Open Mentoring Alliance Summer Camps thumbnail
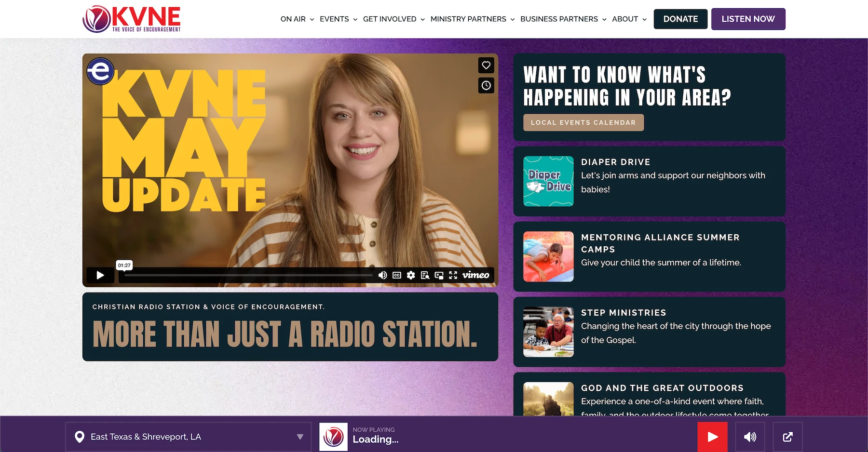Viewport: 868px width, 452px height. pyautogui.click(x=548, y=256)
